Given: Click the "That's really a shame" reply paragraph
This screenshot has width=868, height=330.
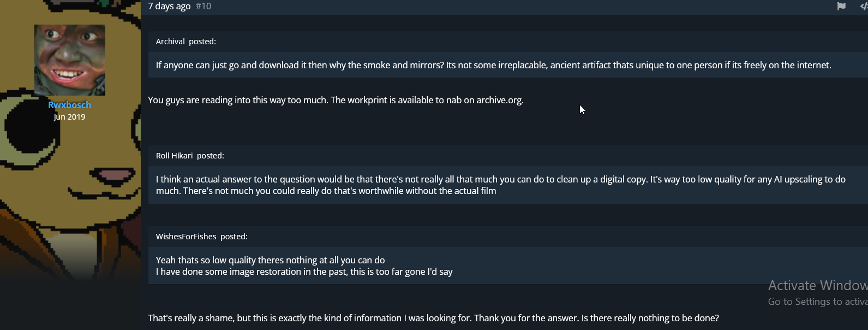Looking at the screenshot, I should tap(433, 318).
